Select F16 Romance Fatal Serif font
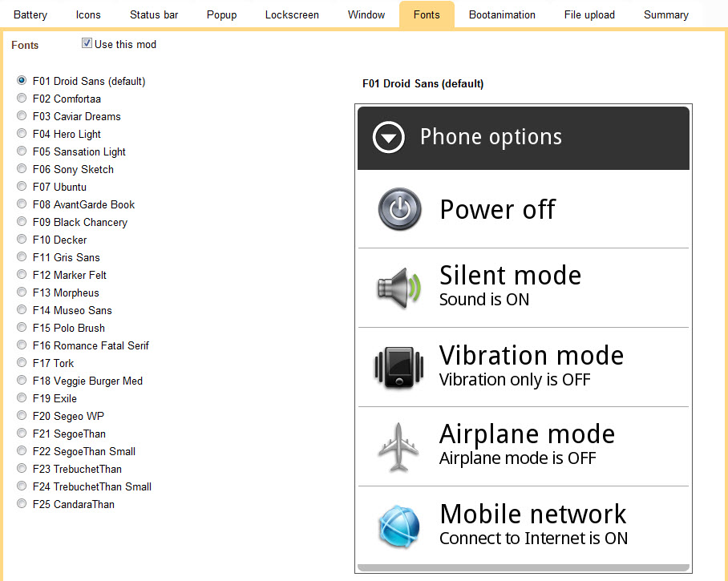 pyautogui.click(x=22, y=345)
